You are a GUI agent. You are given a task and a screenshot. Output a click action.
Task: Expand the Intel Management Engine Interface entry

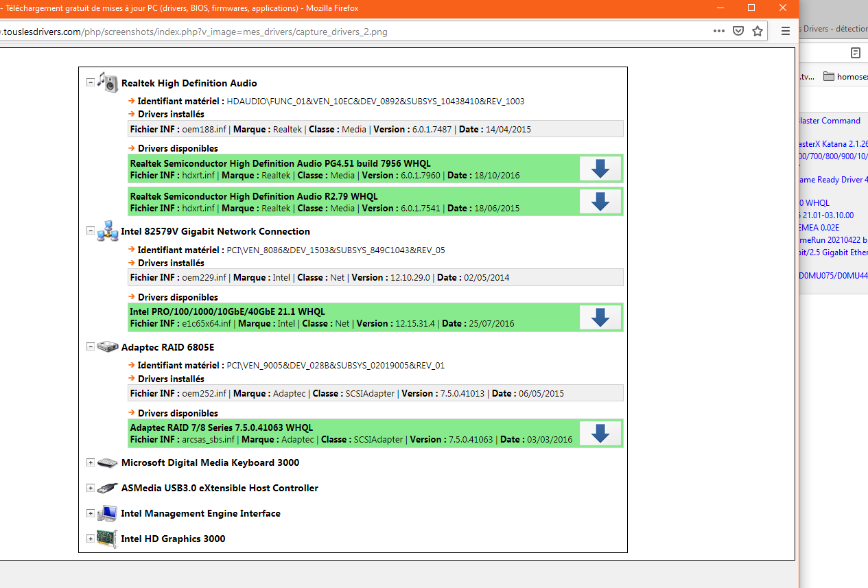pos(90,513)
